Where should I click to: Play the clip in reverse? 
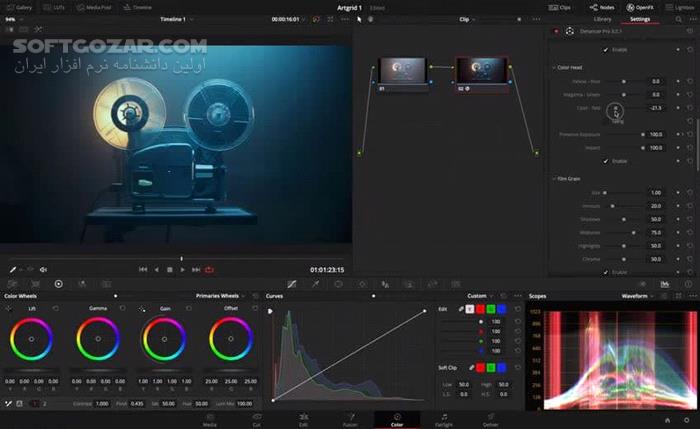point(156,269)
